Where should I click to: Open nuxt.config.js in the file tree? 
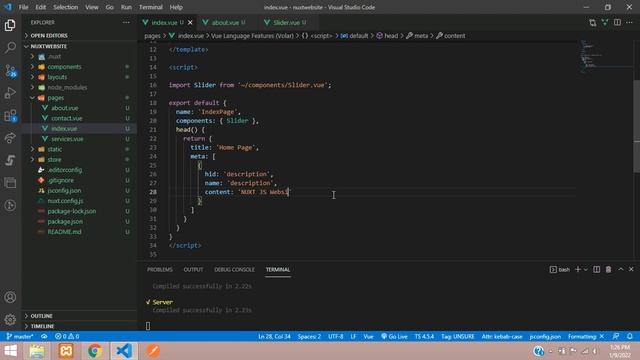coord(65,201)
